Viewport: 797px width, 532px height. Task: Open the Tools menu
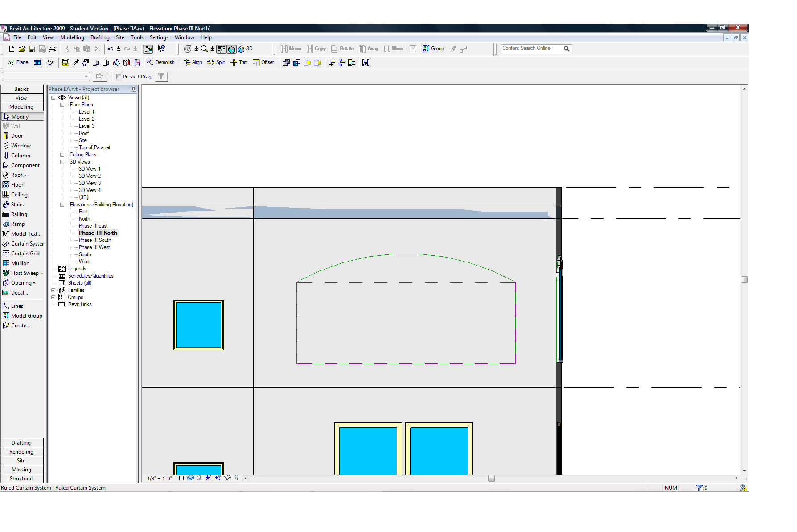point(137,37)
